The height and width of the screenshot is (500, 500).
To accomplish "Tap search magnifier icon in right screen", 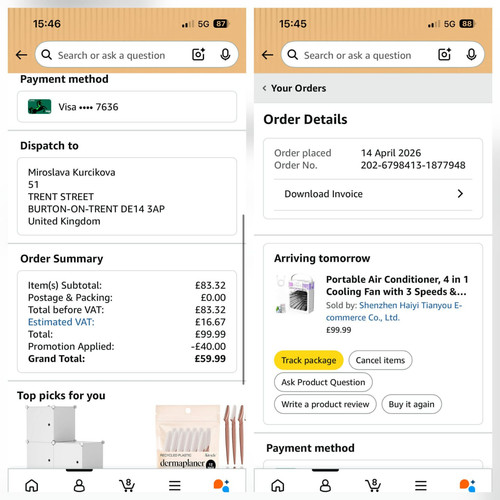I will point(293,55).
